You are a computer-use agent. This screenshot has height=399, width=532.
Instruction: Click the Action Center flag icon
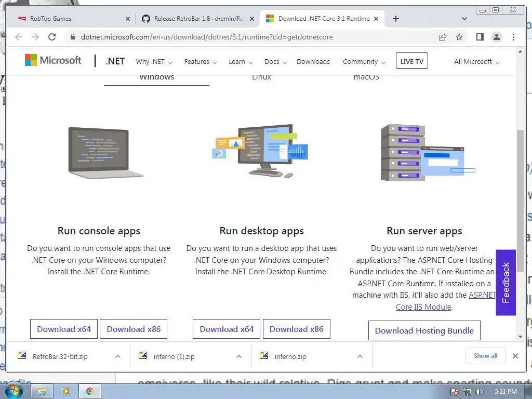coord(455,392)
